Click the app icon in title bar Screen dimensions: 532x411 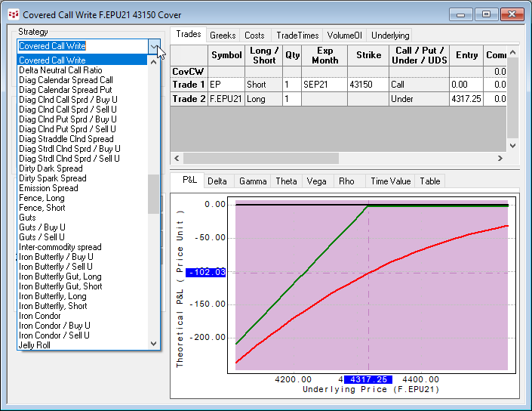tap(13, 14)
